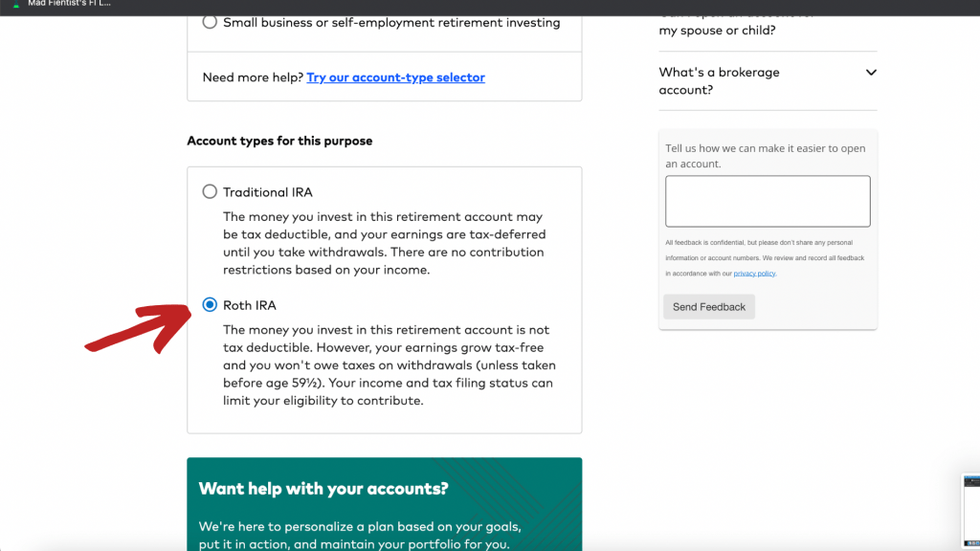Open the privacy policy link
Viewport: 980px width, 551px height.
(x=754, y=274)
